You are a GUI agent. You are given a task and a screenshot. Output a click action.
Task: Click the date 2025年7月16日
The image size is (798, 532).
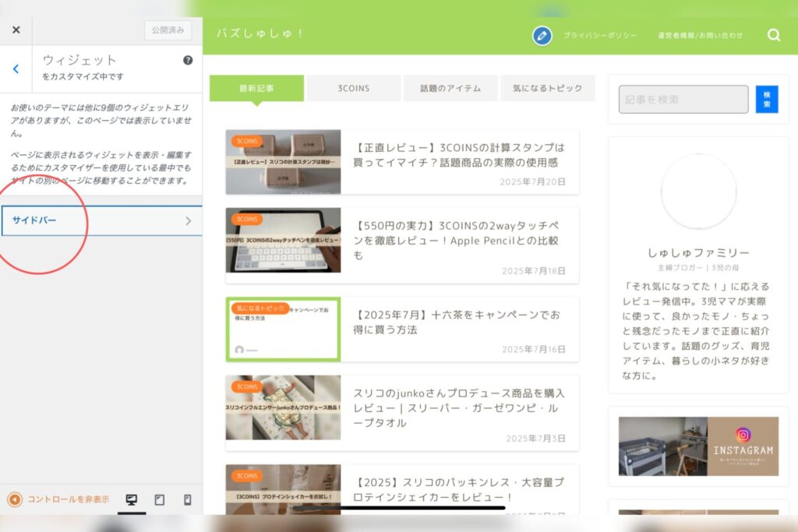[533, 350]
